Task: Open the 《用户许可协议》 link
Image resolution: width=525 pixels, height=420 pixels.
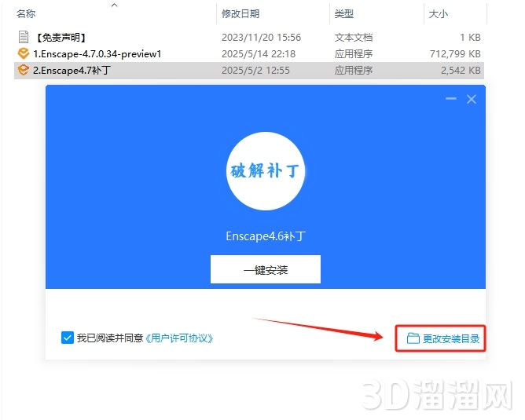Action: [x=179, y=338]
